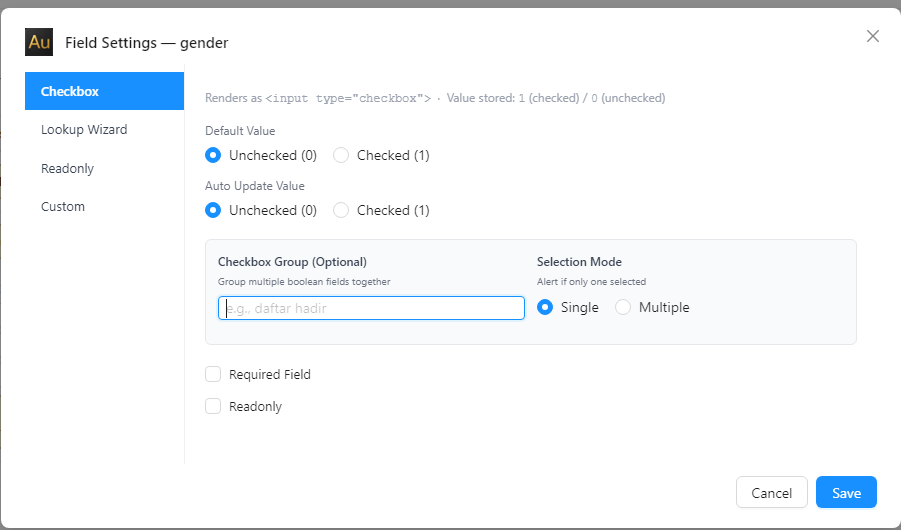Viewport: 901px width, 530px height.
Task: Close the Field Settings dialog with X
Action: [872, 36]
